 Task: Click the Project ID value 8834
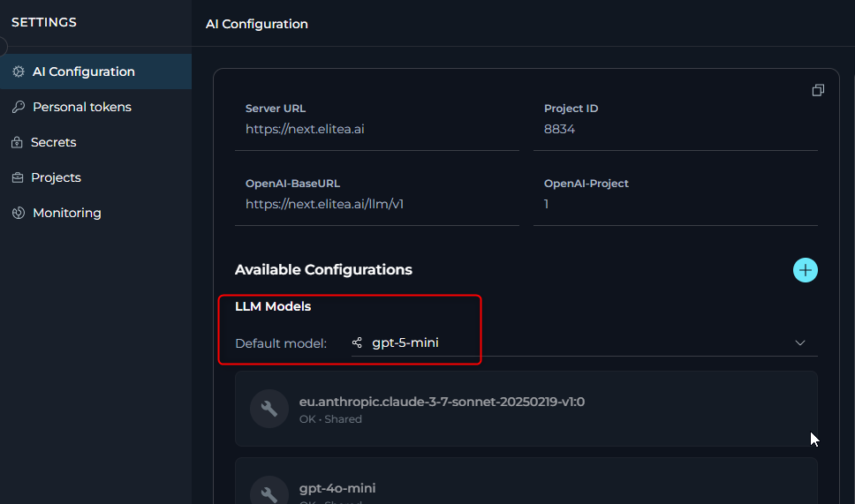click(559, 129)
